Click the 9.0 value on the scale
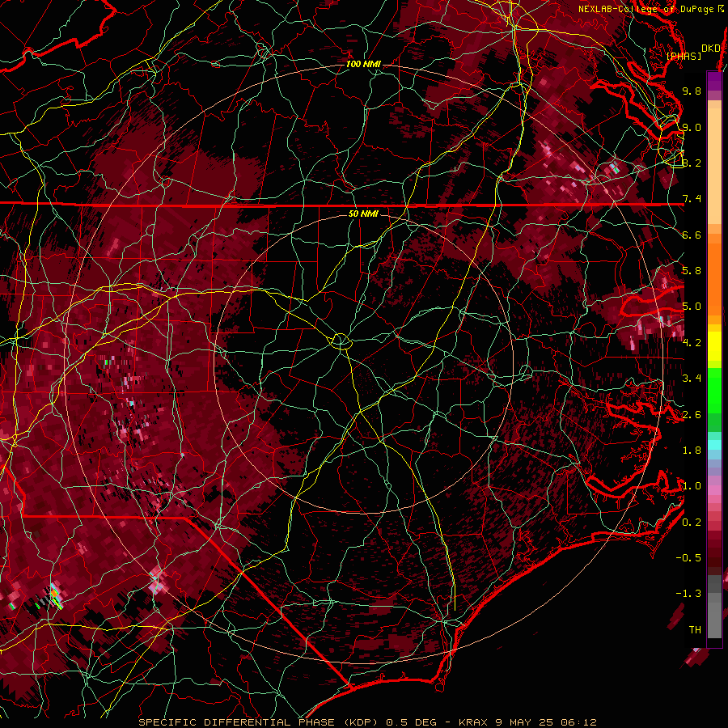The image size is (728, 728). [692, 127]
